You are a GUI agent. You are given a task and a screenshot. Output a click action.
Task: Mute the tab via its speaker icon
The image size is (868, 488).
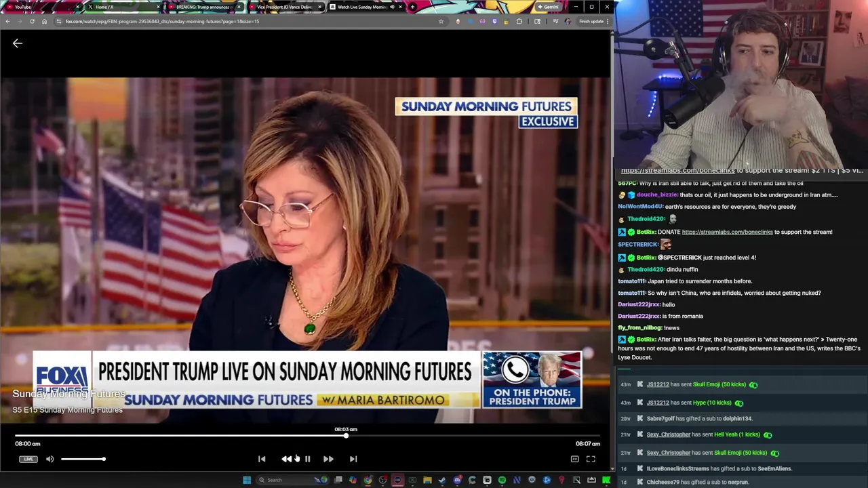tap(391, 7)
